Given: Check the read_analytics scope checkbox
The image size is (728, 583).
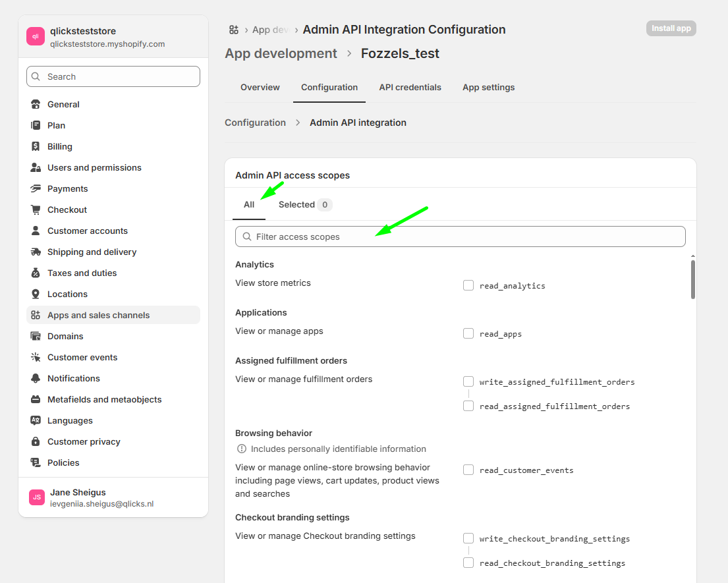Looking at the screenshot, I should coord(468,285).
